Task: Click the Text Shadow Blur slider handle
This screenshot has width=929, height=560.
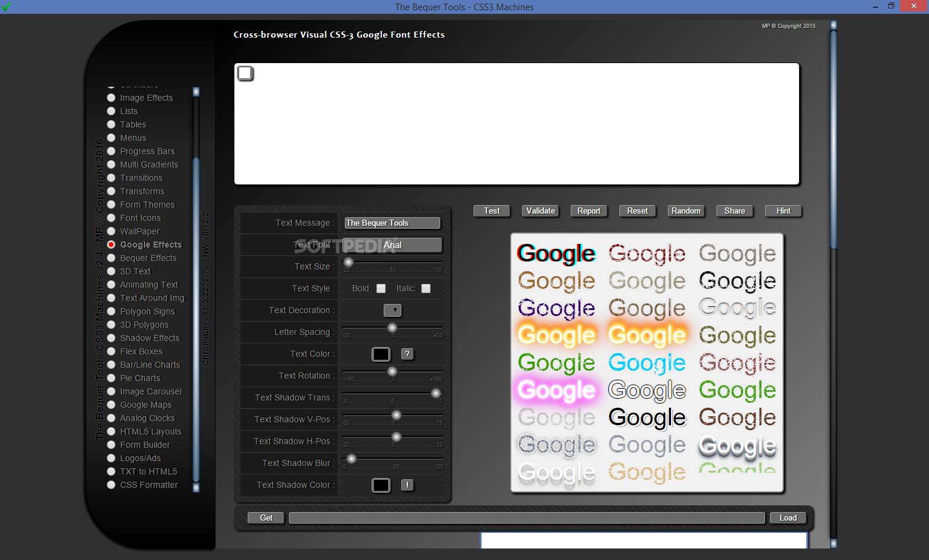Action: click(x=352, y=459)
